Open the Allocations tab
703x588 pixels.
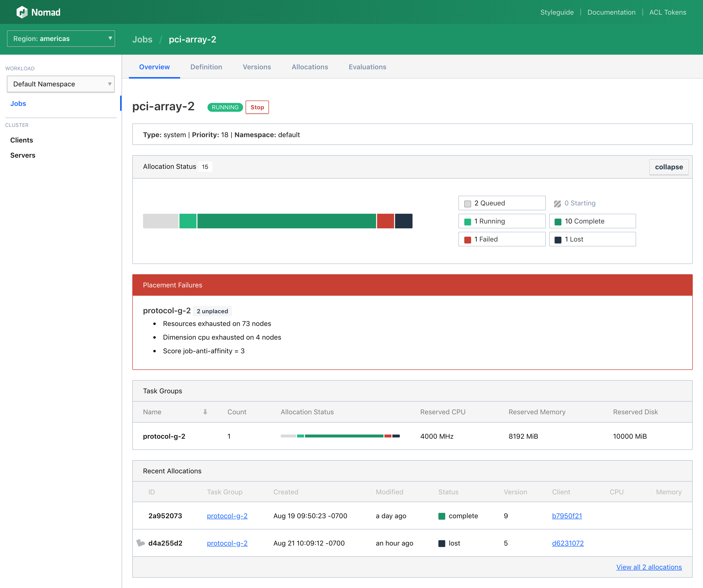point(310,67)
